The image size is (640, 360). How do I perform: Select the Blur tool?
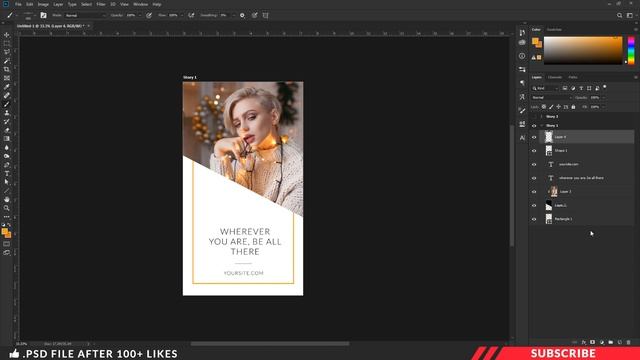pos(7,147)
